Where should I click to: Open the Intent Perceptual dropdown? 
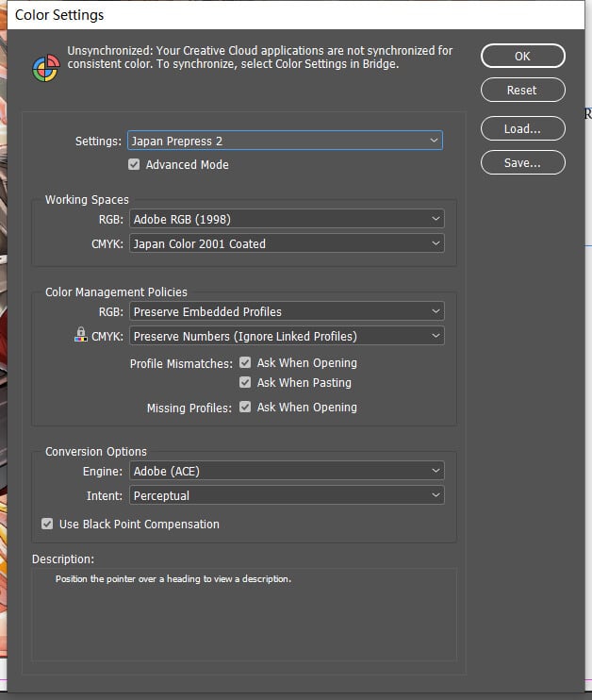(287, 495)
